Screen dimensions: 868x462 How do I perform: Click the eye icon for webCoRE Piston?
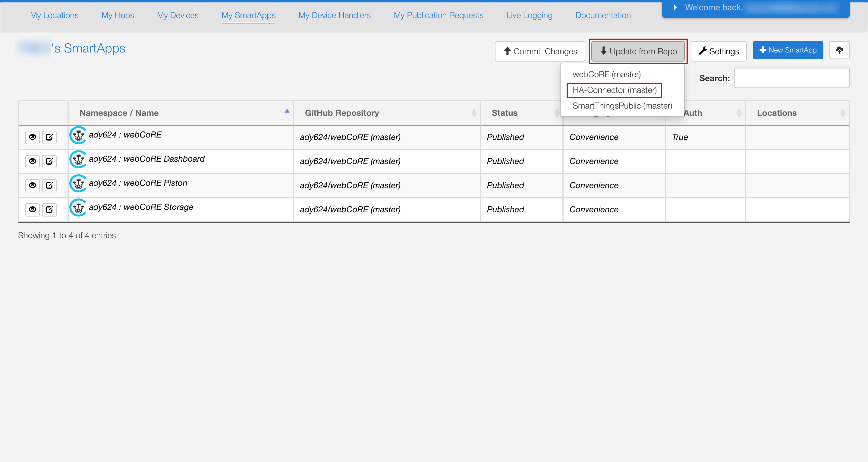pyautogui.click(x=32, y=185)
